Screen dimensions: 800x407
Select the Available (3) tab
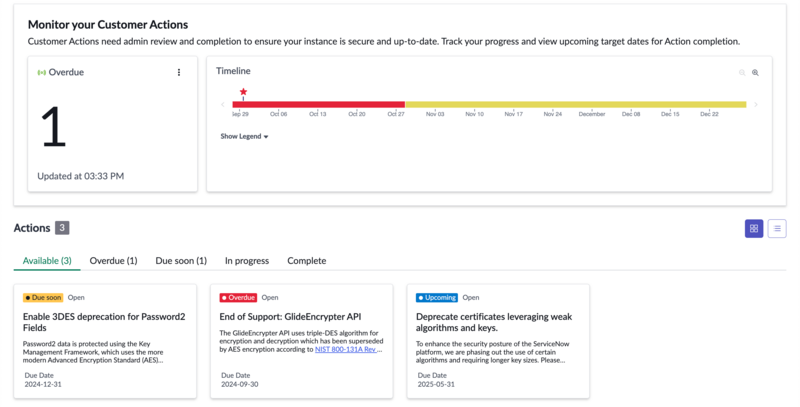point(47,261)
